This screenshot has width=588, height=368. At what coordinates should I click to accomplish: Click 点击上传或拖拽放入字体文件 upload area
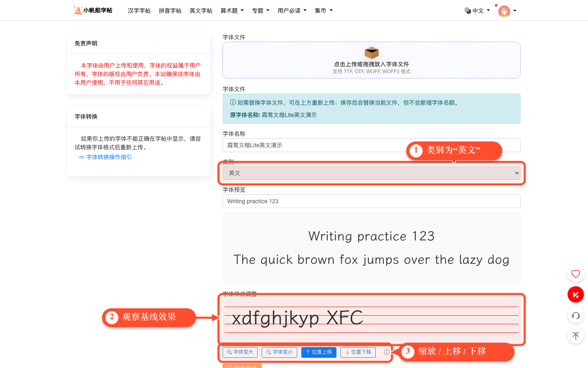372,60
